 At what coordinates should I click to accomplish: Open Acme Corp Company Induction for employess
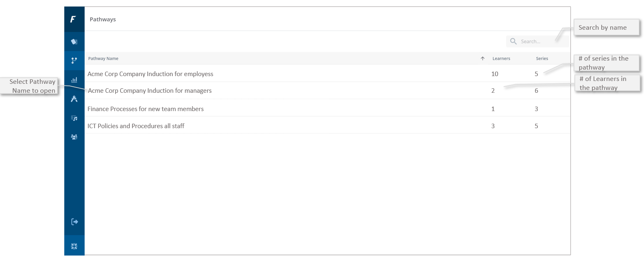(x=150, y=74)
